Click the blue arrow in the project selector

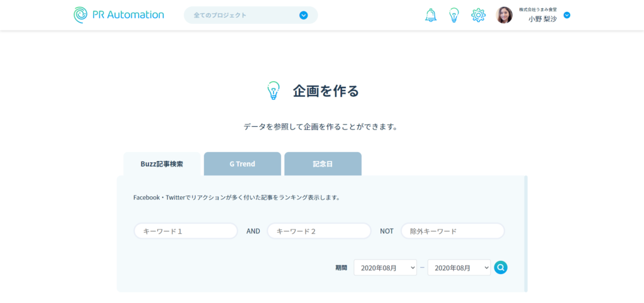tap(304, 15)
